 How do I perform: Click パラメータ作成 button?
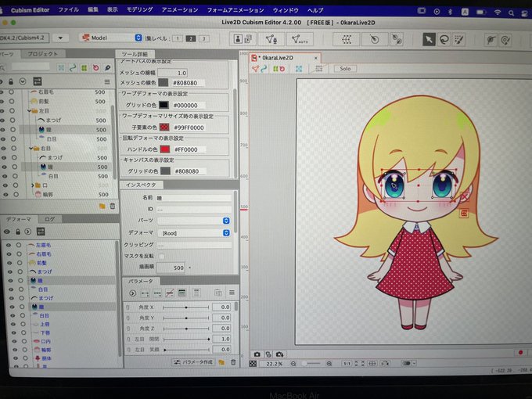coord(193,362)
